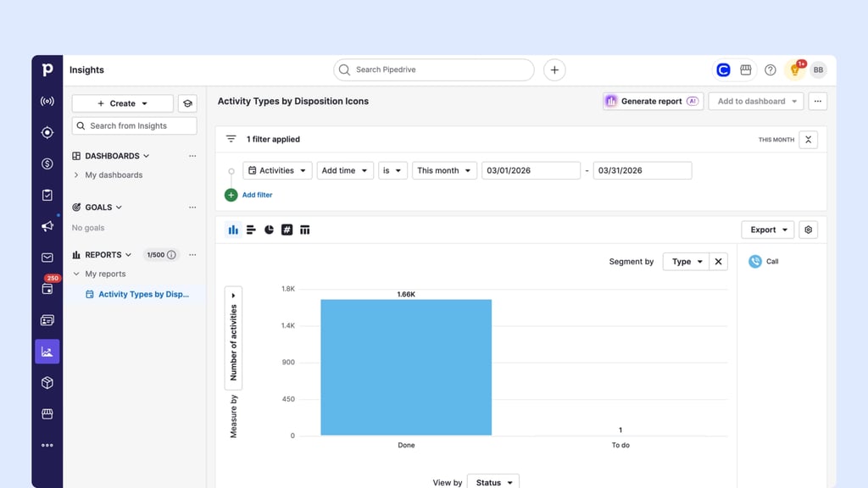Open Deals dollar icon in sidebar

click(x=47, y=164)
